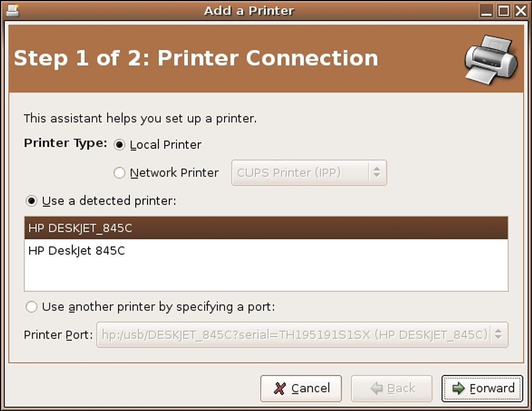Viewport: 532px width, 411px height.
Task: Choose the Network Printer option
Action: (x=119, y=173)
